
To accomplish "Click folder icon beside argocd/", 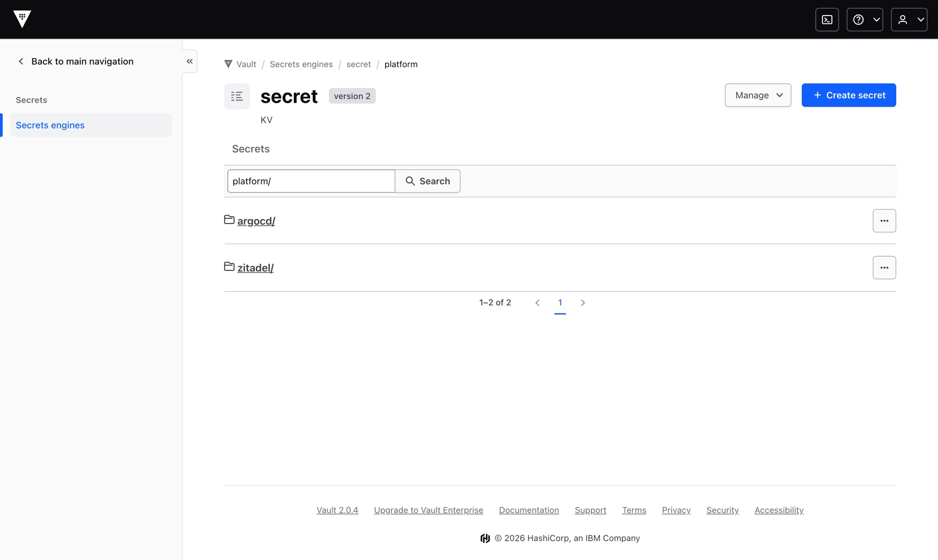I will [229, 220].
